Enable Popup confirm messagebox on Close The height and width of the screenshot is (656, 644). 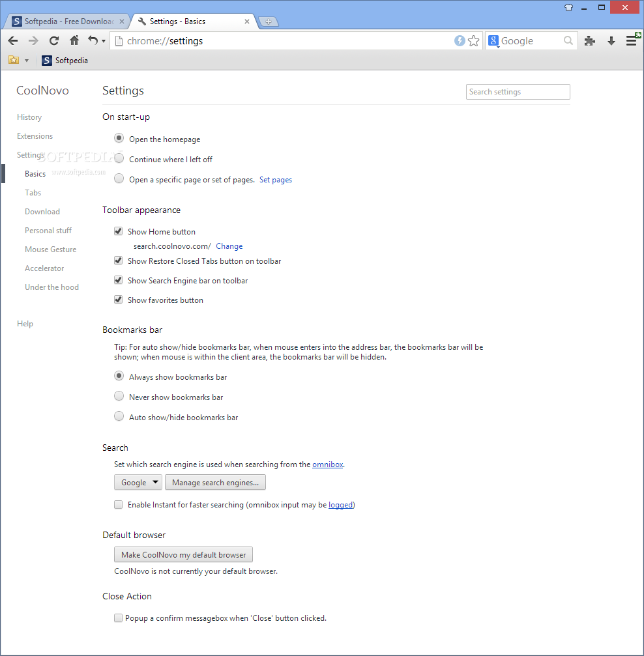(x=119, y=618)
